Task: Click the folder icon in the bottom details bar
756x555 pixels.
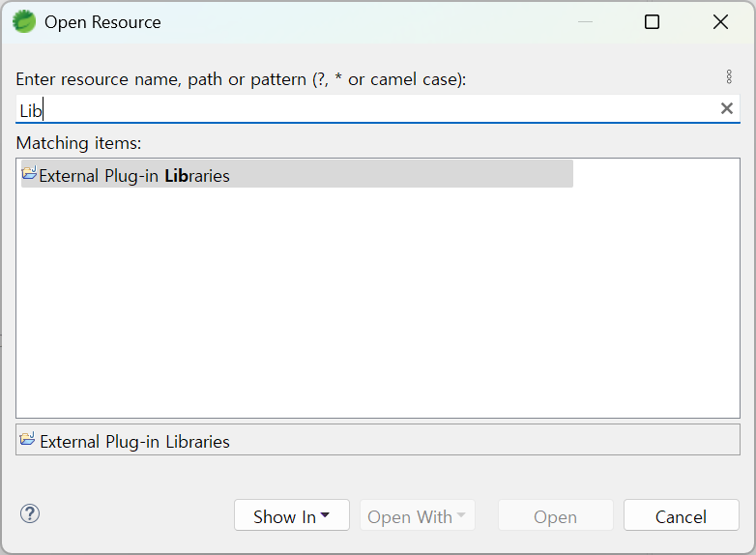Action: pos(27,439)
